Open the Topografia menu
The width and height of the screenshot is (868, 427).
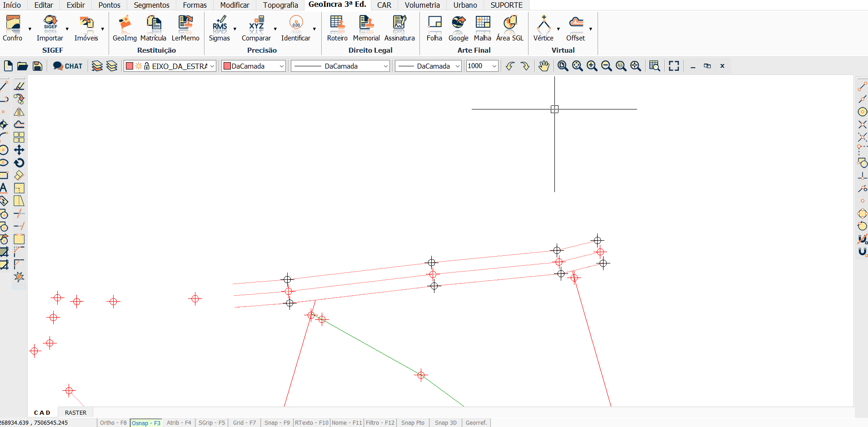pyautogui.click(x=280, y=5)
